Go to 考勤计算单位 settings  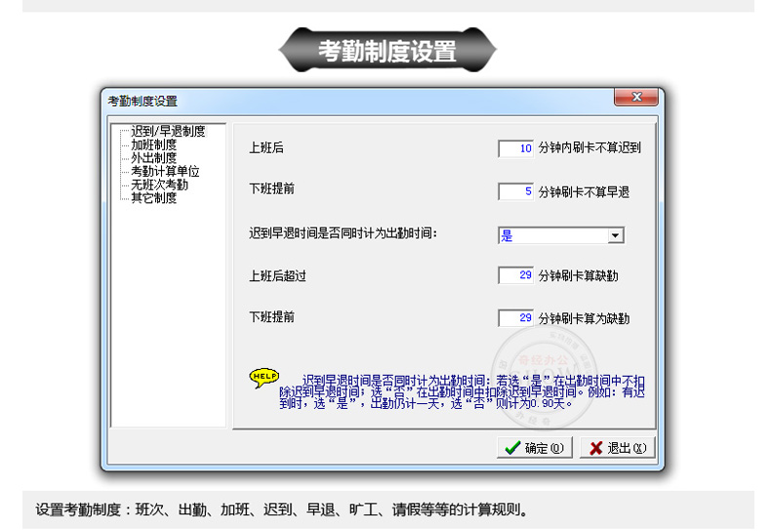[x=164, y=171]
